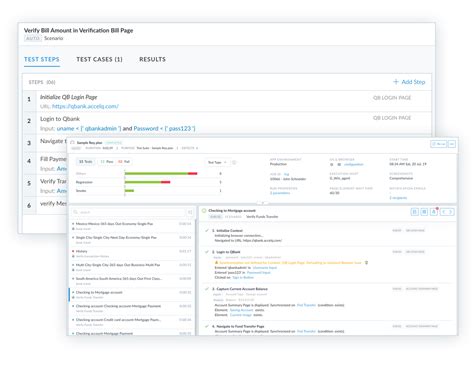Open the more options menu beside Re-run
This screenshot has height=374, width=474.
[452, 144]
